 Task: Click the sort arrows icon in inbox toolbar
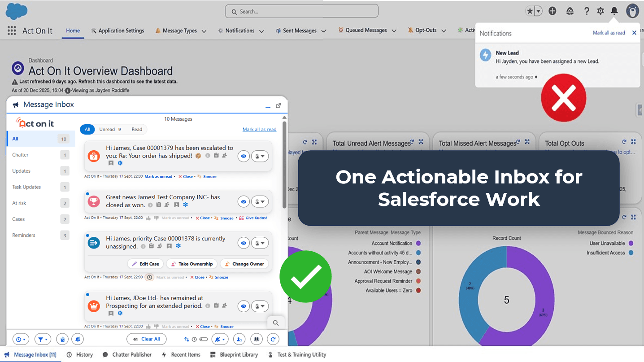tap(187, 340)
